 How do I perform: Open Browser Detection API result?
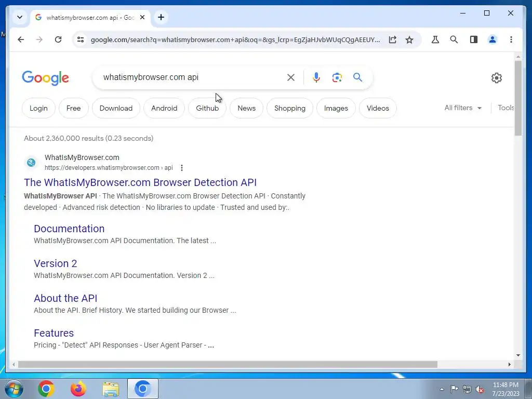pos(140,182)
